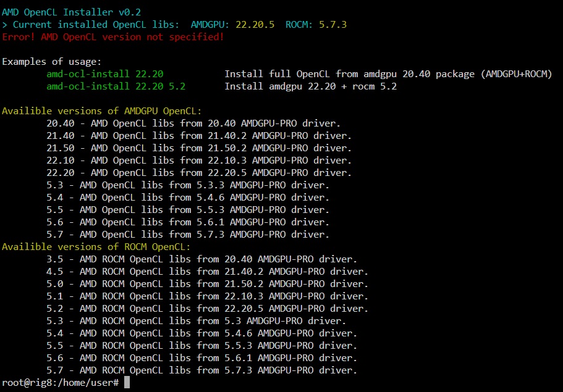Click the '5.5 - AMD ROCM OpenCL libs' row
563x392 pixels.
click(202, 345)
